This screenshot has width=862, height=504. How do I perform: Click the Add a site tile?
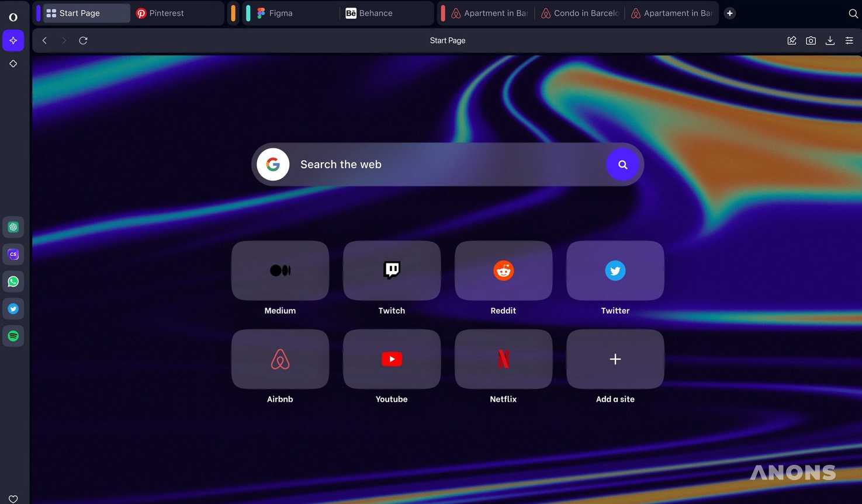(615, 359)
